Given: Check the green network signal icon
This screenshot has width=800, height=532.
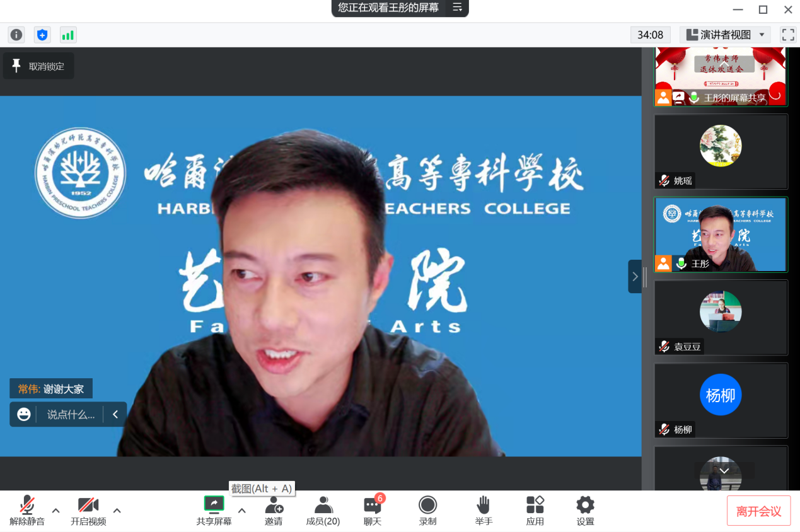Looking at the screenshot, I should (x=68, y=35).
